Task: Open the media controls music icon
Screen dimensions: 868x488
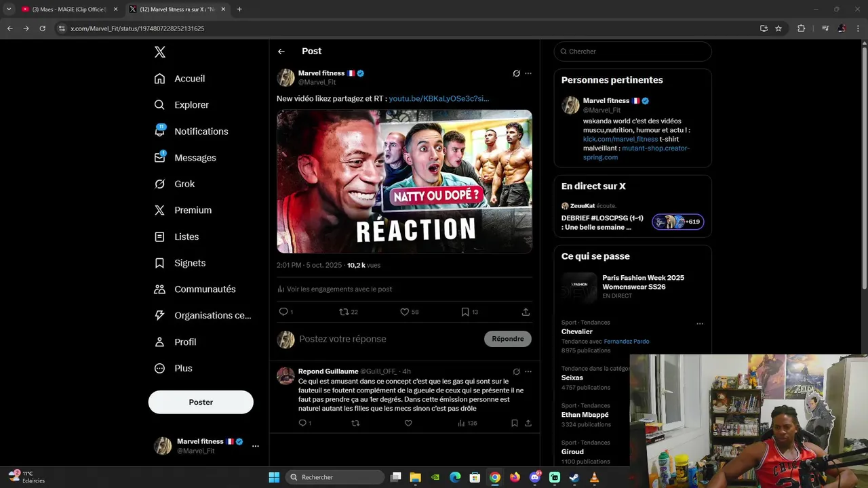Action: click(825, 28)
